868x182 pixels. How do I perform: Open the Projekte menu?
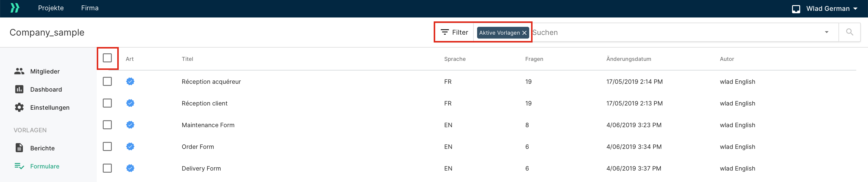point(51,8)
